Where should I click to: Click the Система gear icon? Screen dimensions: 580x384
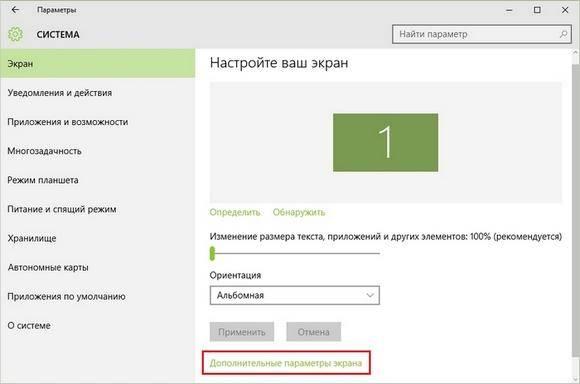click(x=16, y=34)
